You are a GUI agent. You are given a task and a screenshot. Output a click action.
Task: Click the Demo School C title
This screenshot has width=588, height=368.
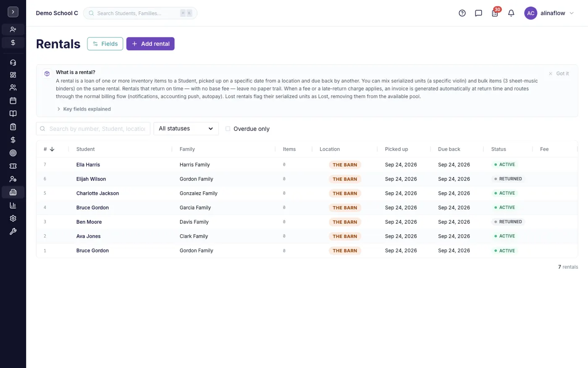tap(57, 13)
